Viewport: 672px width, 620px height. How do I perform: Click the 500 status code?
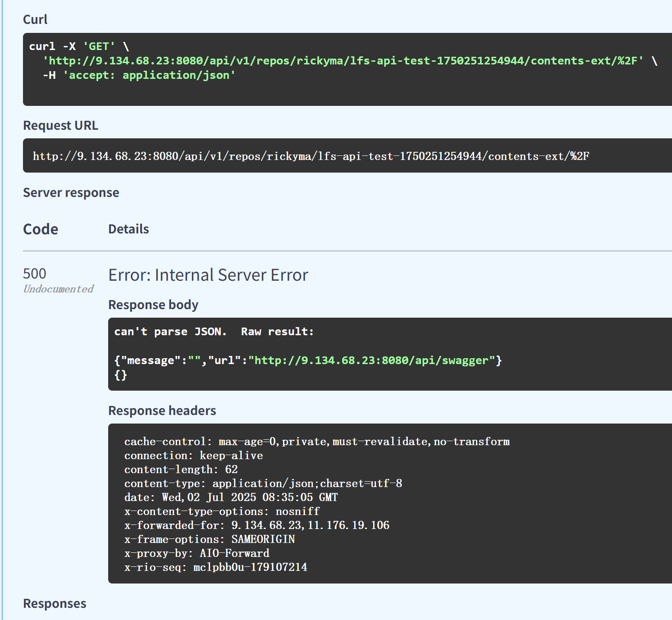pyautogui.click(x=35, y=274)
